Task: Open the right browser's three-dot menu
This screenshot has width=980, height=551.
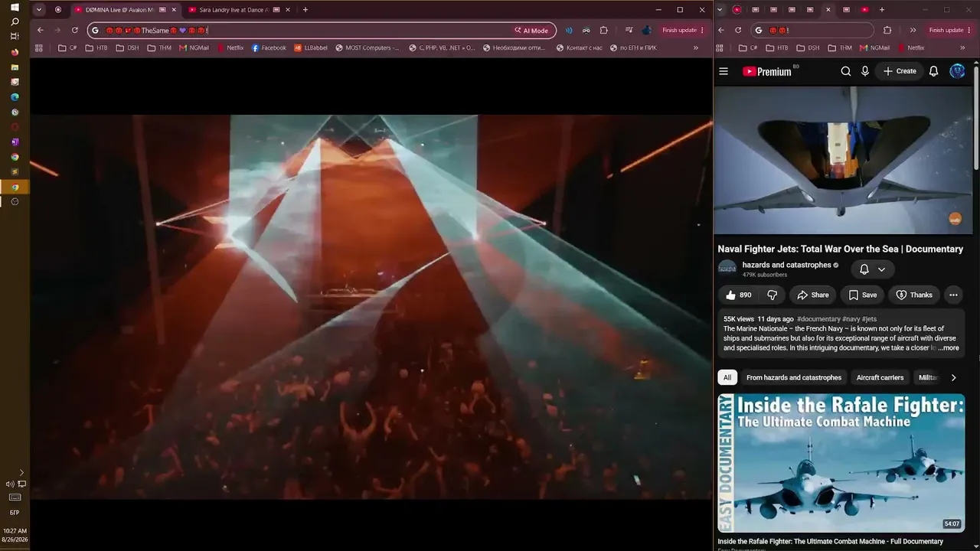Action: coord(969,31)
